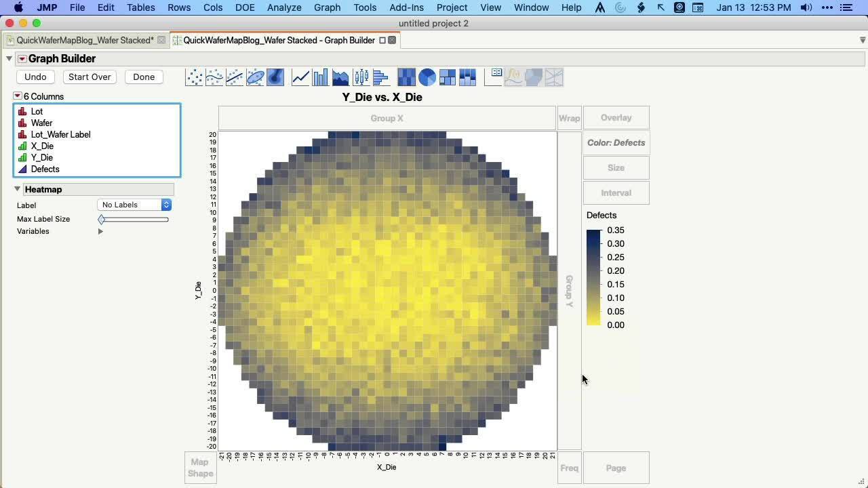Expand the Variables disclosure triangle
Viewport: 868px width, 488px height.
pos(100,232)
